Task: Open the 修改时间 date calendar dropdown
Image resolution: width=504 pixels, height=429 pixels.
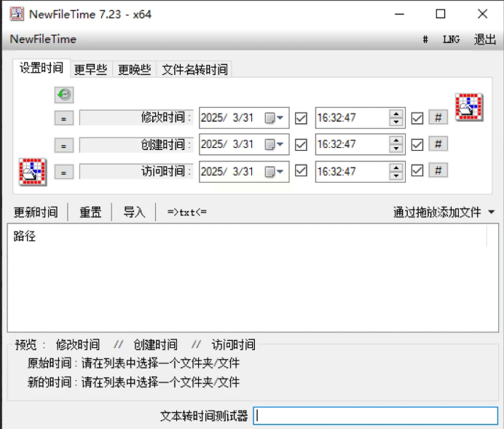Action: [x=274, y=118]
